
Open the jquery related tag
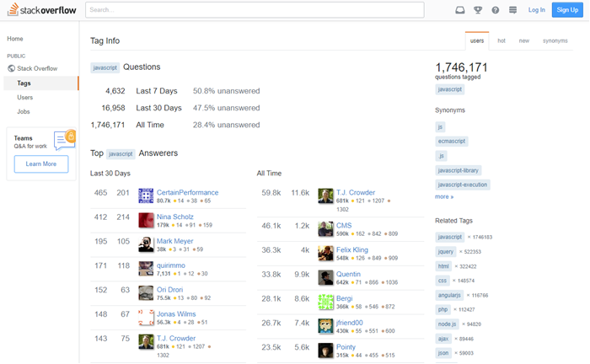coord(446,252)
